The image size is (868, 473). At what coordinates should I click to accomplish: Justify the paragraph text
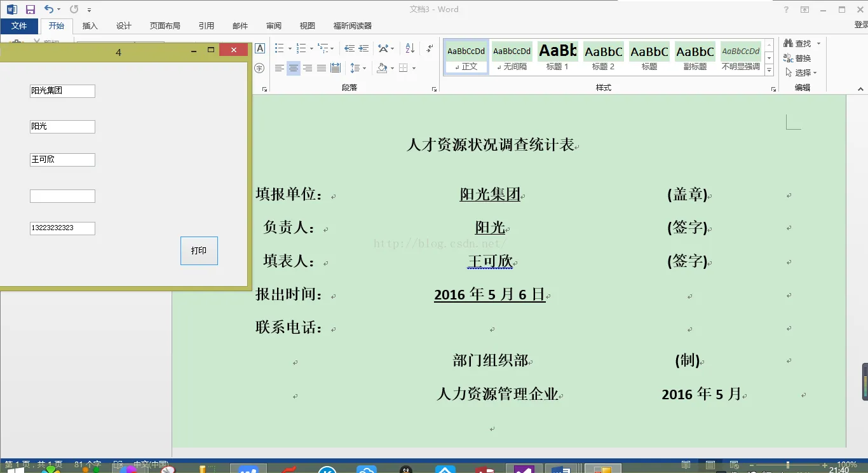point(322,68)
